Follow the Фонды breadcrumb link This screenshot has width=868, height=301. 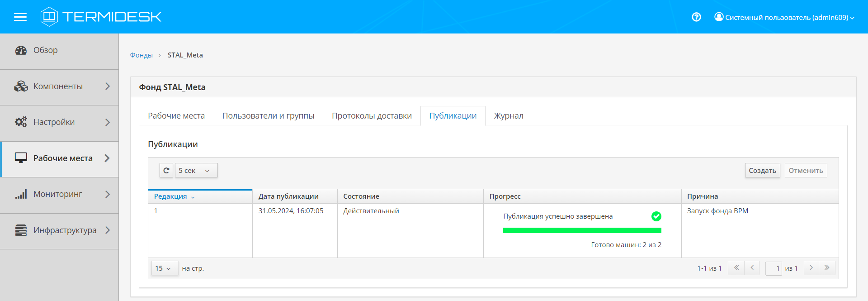tap(142, 55)
